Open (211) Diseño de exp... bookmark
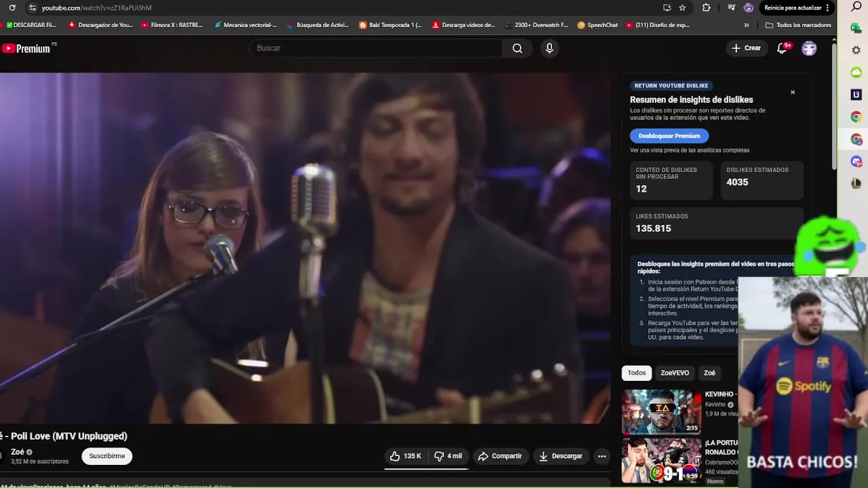This screenshot has width=868, height=488. [x=658, y=25]
